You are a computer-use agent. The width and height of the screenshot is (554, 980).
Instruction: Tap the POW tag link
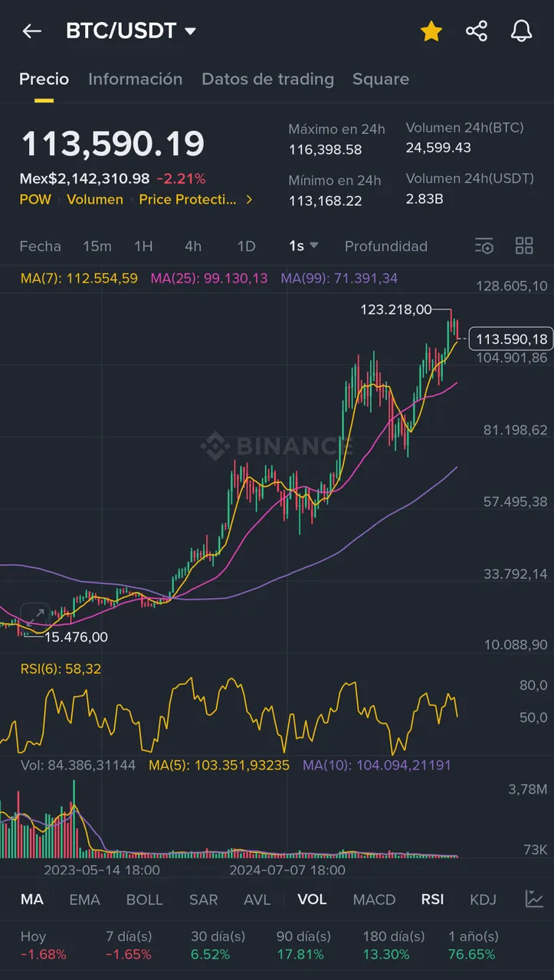pos(35,199)
